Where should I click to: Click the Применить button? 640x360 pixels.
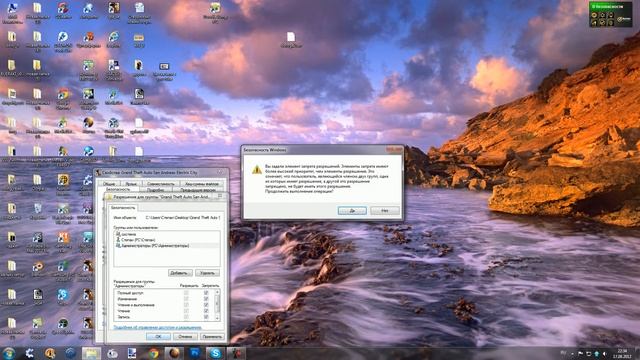[212, 337]
